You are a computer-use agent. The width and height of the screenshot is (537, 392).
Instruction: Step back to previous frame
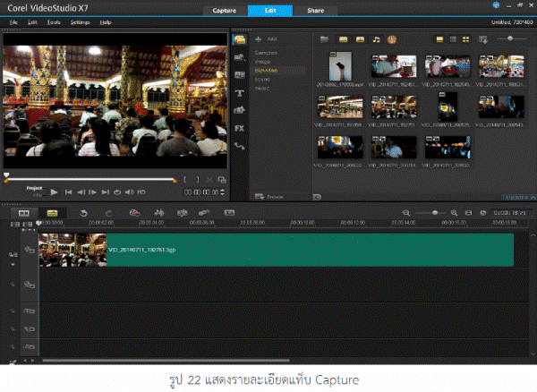tap(81, 192)
